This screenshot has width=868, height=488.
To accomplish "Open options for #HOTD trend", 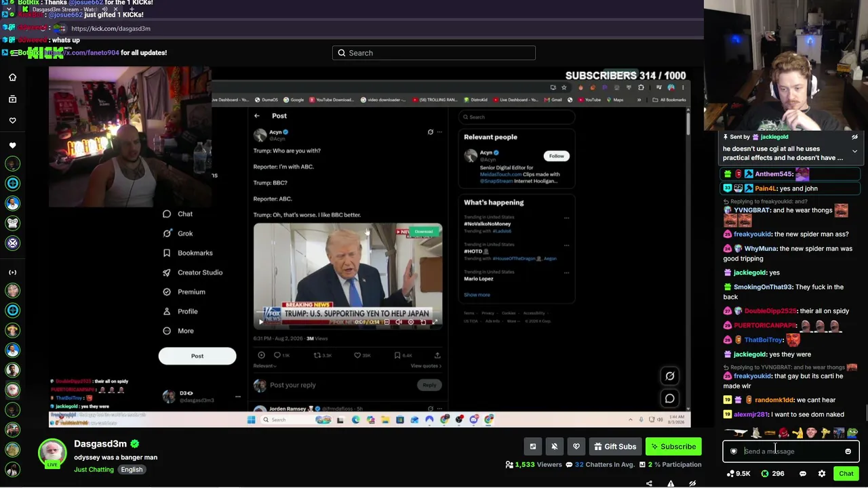I will click(x=567, y=245).
